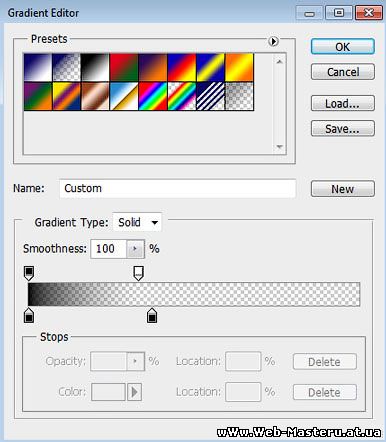Screen dimensions: 386x442
Task: Select the black-to-white gradient preset
Action: tap(95, 67)
